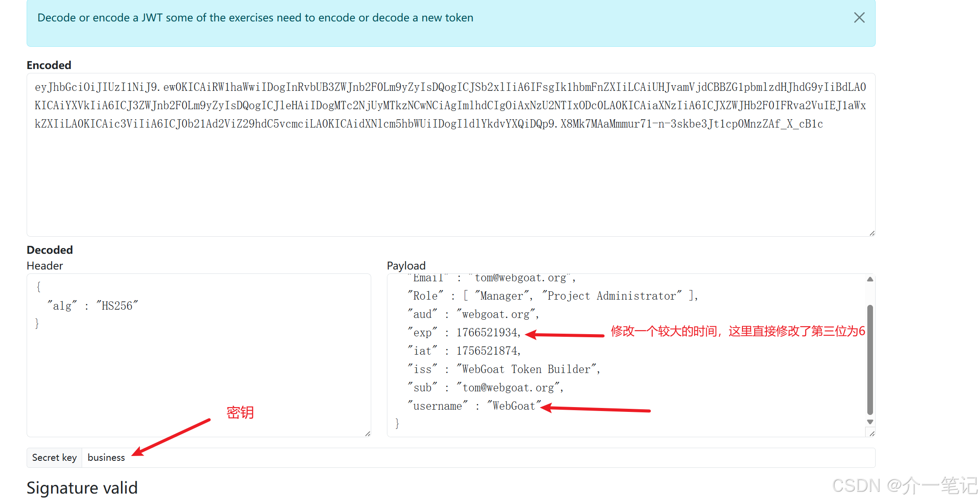Dismiss the JWT info alert banner
This screenshot has height=501, width=980.
[x=859, y=18]
